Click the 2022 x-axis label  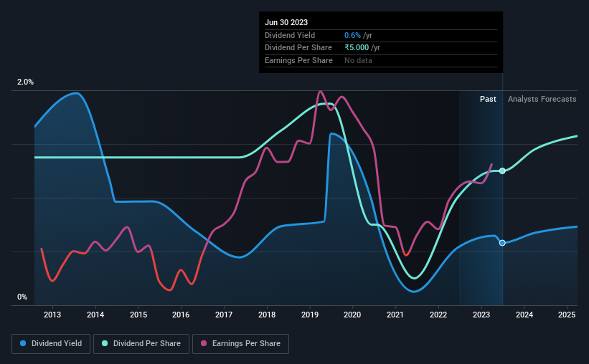(x=438, y=315)
